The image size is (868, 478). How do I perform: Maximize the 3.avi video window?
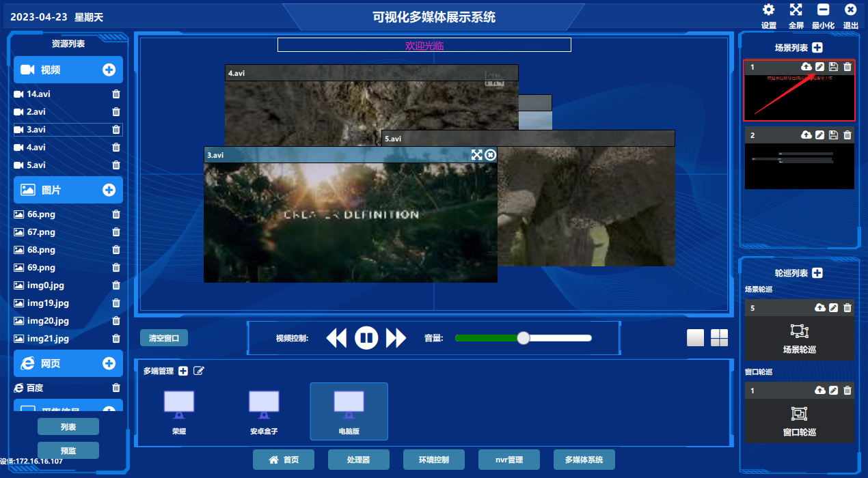477,155
